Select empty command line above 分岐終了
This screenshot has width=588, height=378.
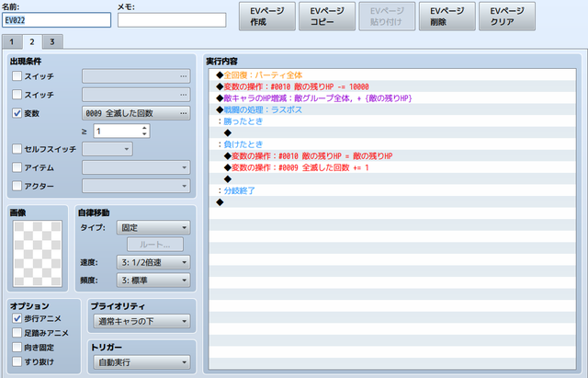tap(392, 179)
